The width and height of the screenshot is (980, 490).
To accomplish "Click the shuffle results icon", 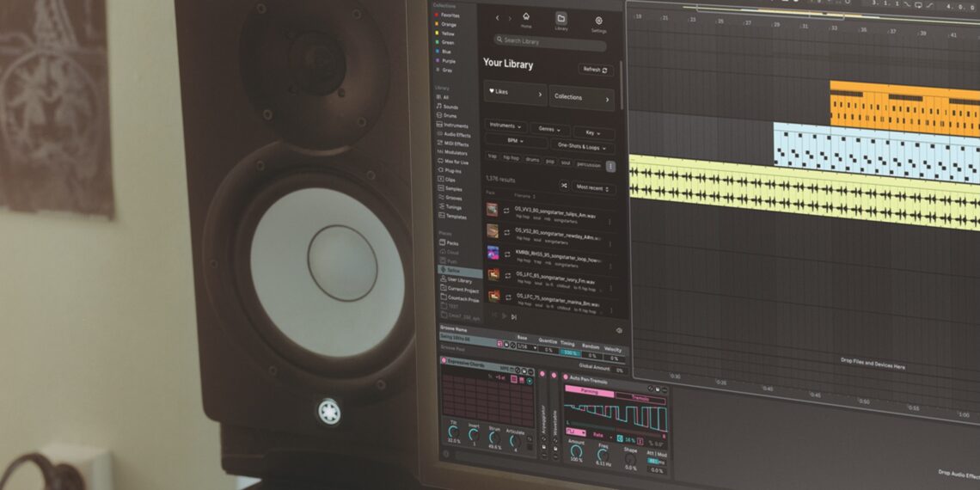I will tap(564, 186).
